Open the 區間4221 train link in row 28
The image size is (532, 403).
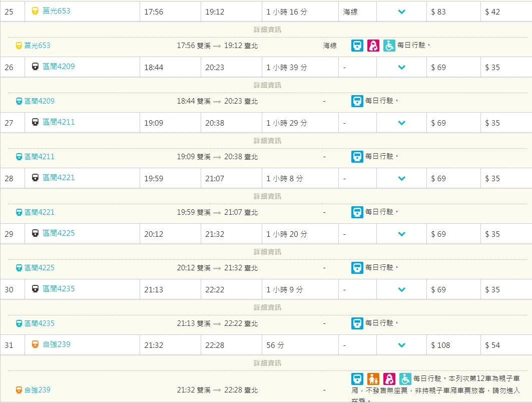[59, 178]
